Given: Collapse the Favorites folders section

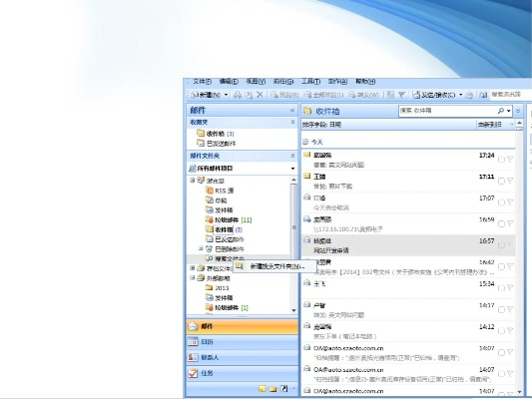Looking at the screenshot, I should (x=292, y=122).
